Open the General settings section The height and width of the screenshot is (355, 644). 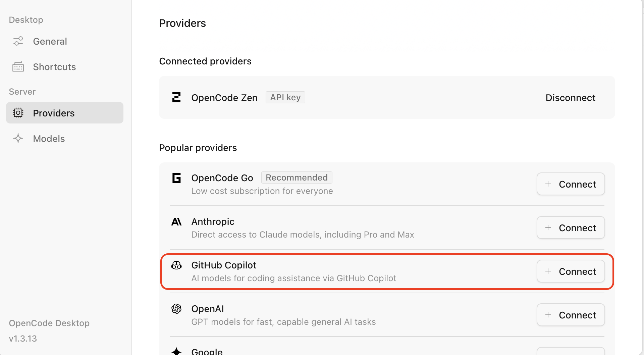pos(50,41)
